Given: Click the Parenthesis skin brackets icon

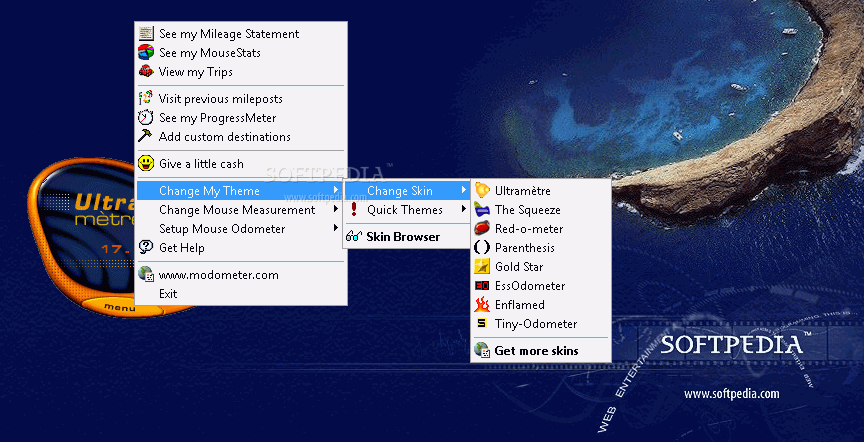Looking at the screenshot, I should (x=482, y=247).
